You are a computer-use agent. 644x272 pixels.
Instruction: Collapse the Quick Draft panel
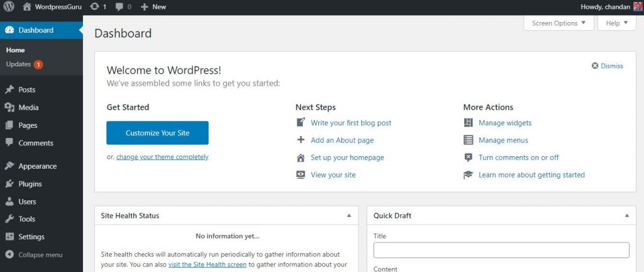pyautogui.click(x=626, y=215)
